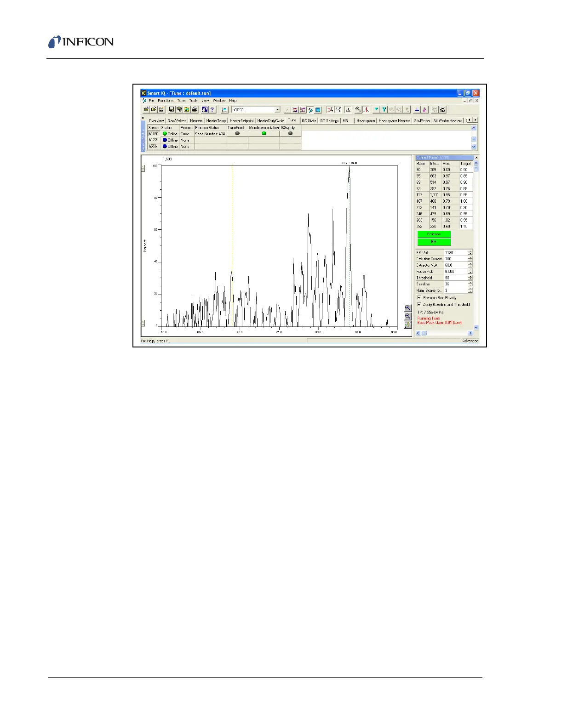Click the Control Panel horizontal scrollbar right arrow
Image resolution: width=562 pixels, height=728 pixels.
[470, 333]
